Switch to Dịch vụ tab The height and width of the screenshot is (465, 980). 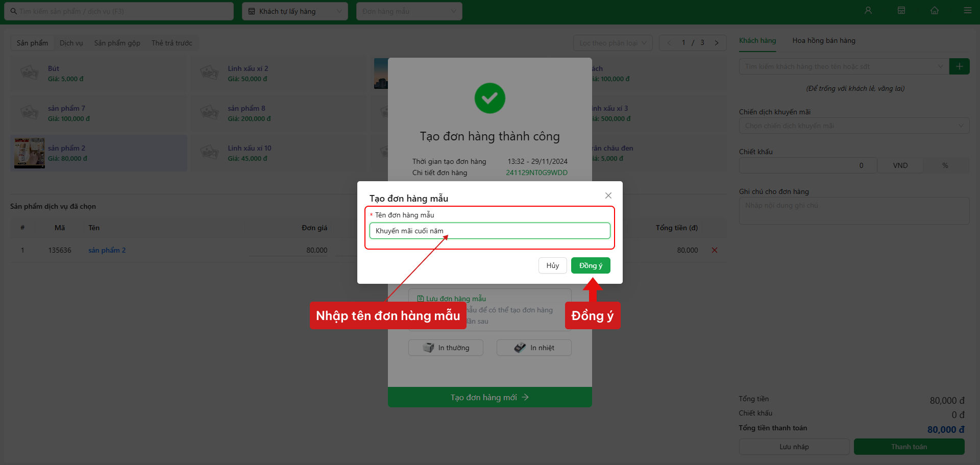tap(71, 43)
